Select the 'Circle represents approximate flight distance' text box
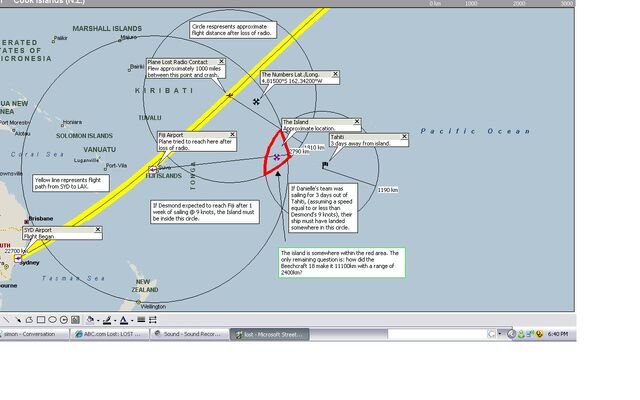This screenshot has width=640, height=400. pyautogui.click(x=233, y=30)
